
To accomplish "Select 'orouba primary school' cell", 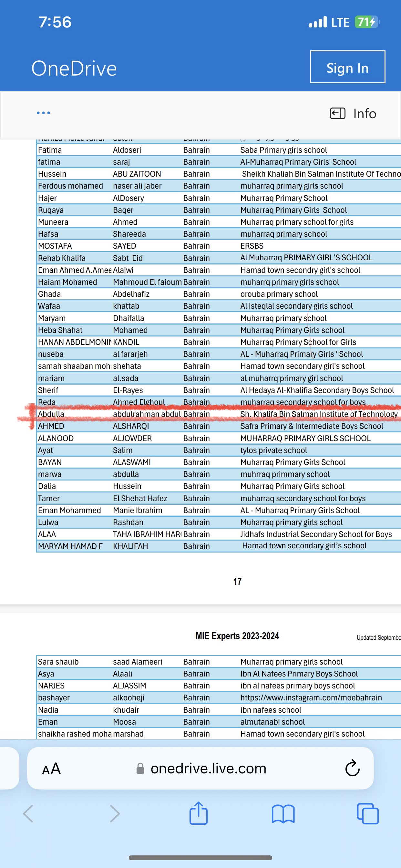I will pyautogui.click(x=279, y=294).
